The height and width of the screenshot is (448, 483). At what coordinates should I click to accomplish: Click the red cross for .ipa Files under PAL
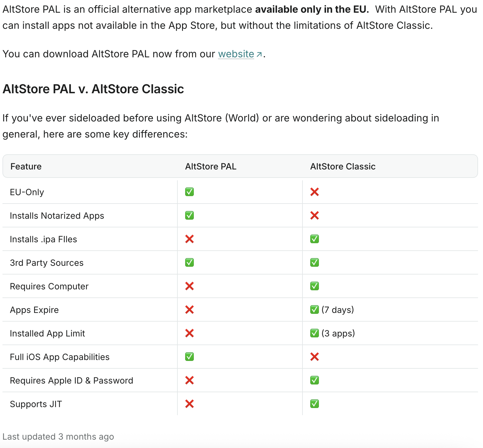(x=189, y=239)
